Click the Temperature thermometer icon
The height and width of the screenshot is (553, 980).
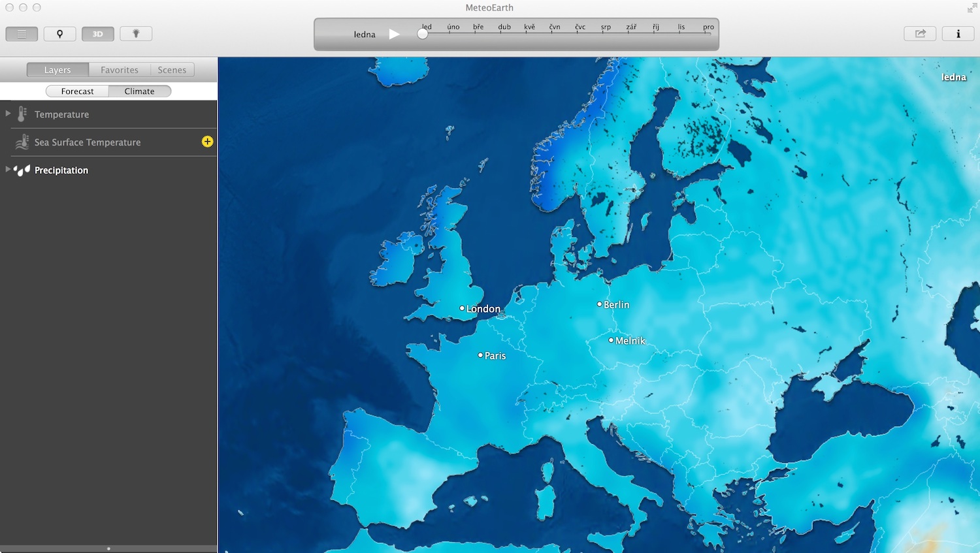22,114
